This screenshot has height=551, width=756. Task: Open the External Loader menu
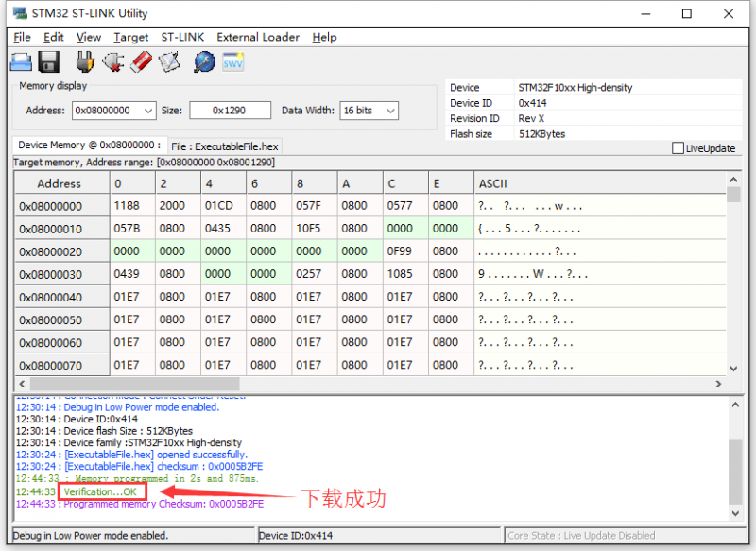(x=257, y=37)
